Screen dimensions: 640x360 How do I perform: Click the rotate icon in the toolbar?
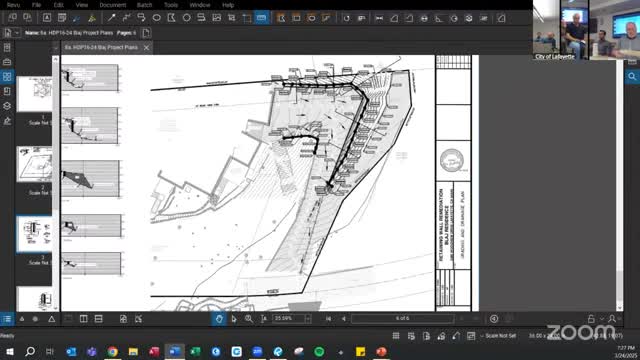pos(347,18)
